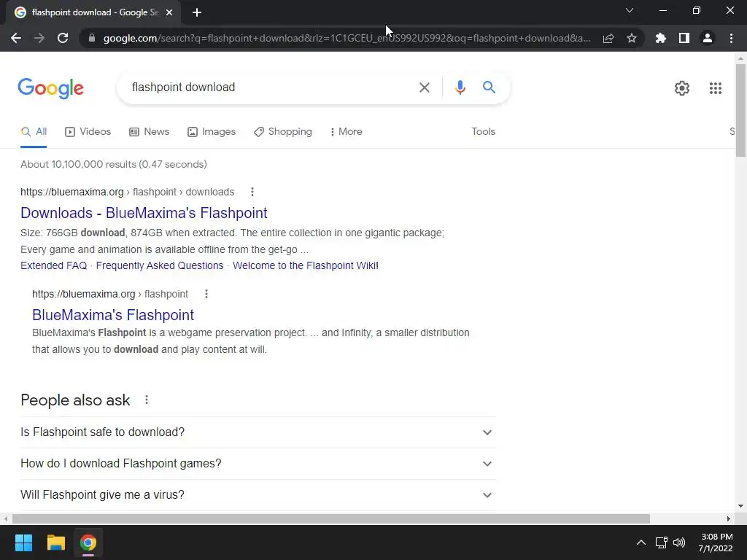The image size is (747, 560).
Task: Open the More search filters menu
Action: click(347, 131)
